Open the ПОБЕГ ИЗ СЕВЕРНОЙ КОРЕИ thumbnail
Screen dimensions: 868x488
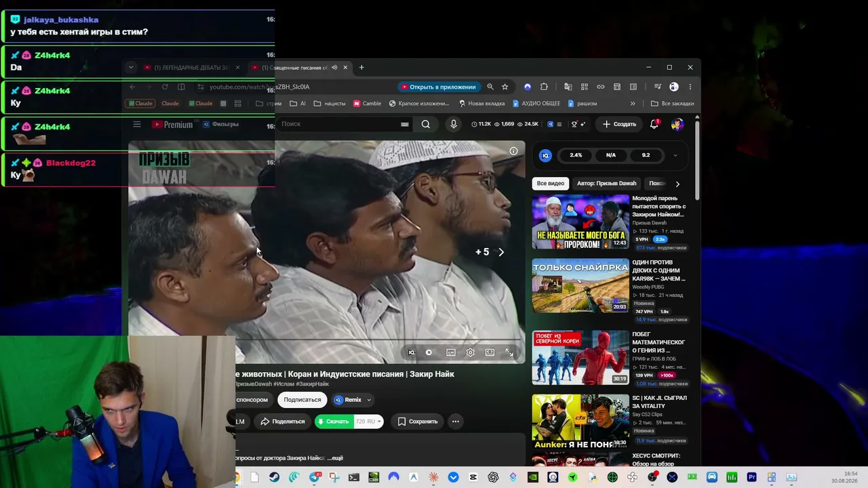[580, 358]
